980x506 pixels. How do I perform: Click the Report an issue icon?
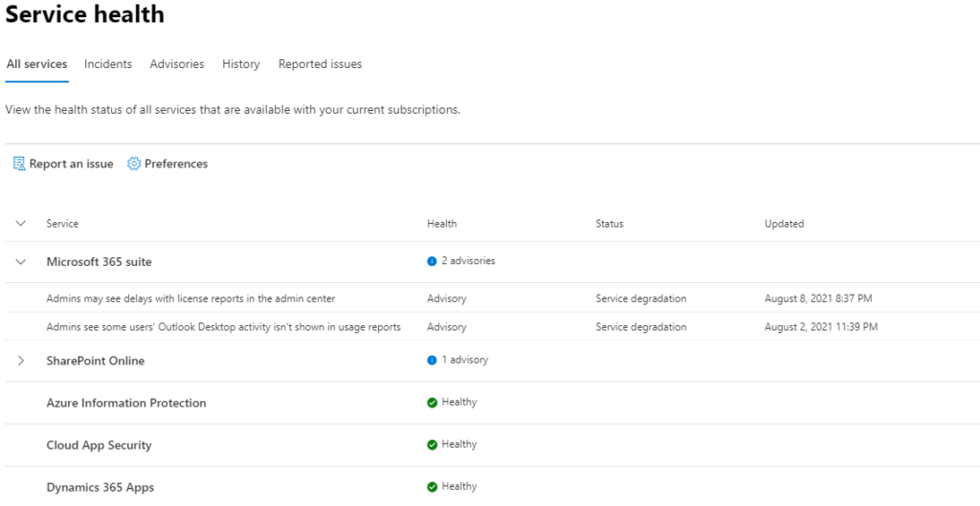click(19, 164)
